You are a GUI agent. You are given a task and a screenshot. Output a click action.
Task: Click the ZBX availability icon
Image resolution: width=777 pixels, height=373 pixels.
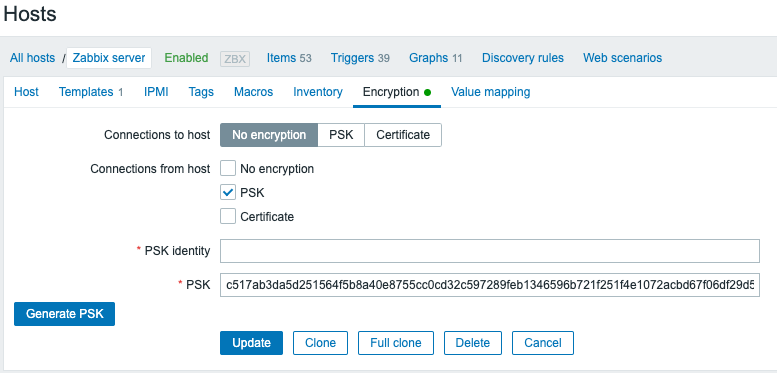[x=235, y=58]
